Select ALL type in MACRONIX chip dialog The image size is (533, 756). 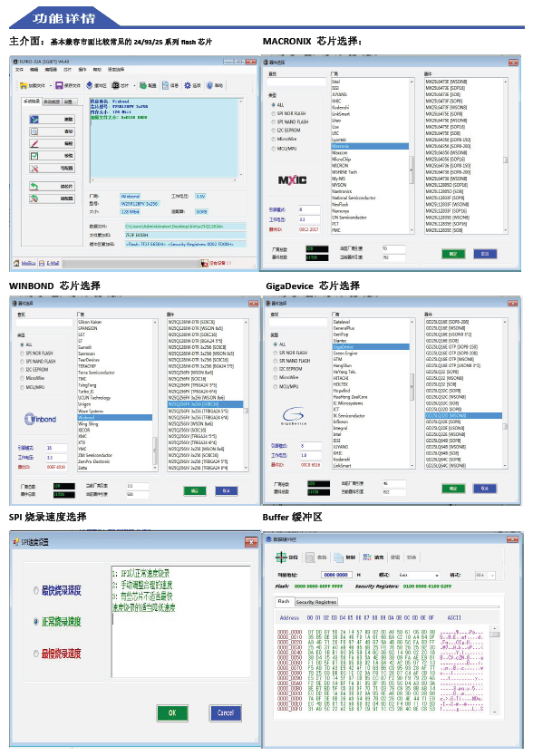click(x=278, y=105)
